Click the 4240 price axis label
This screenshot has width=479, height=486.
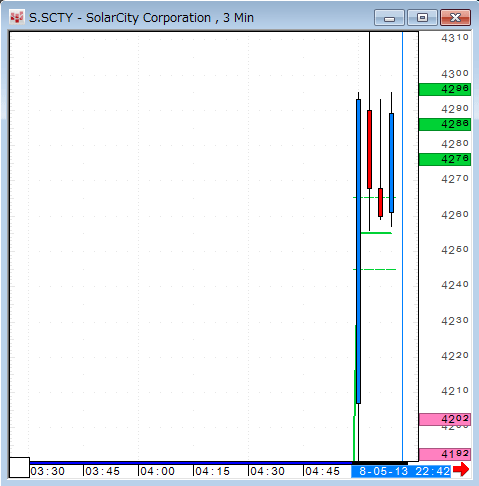(455, 285)
